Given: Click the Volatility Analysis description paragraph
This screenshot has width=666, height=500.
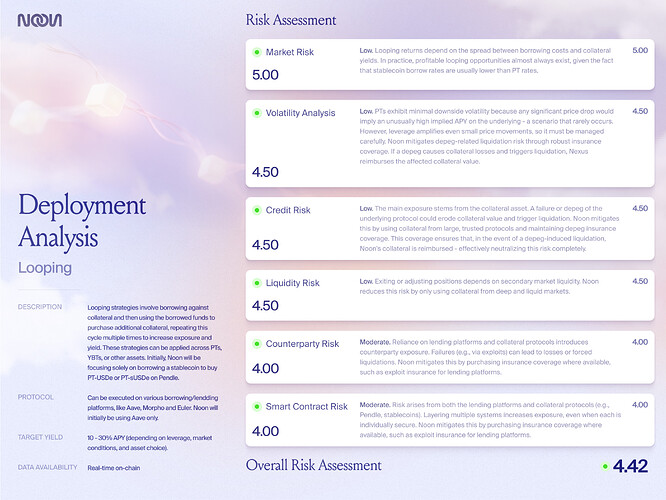Looking at the screenshot, I should pyautogui.click(x=486, y=136).
